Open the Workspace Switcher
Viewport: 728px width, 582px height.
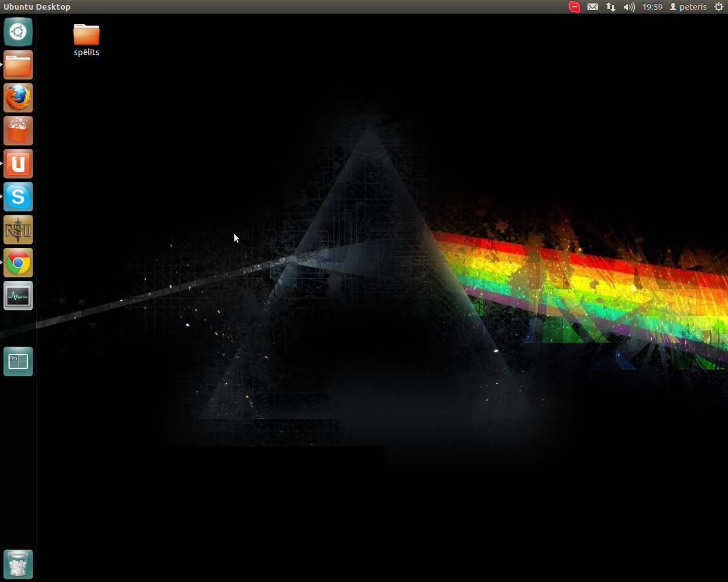tap(18, 361)
